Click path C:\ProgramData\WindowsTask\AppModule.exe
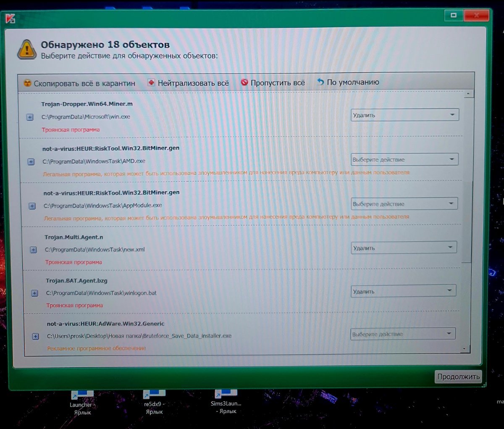This screenshot has height=429, width=504. (103, 205)
